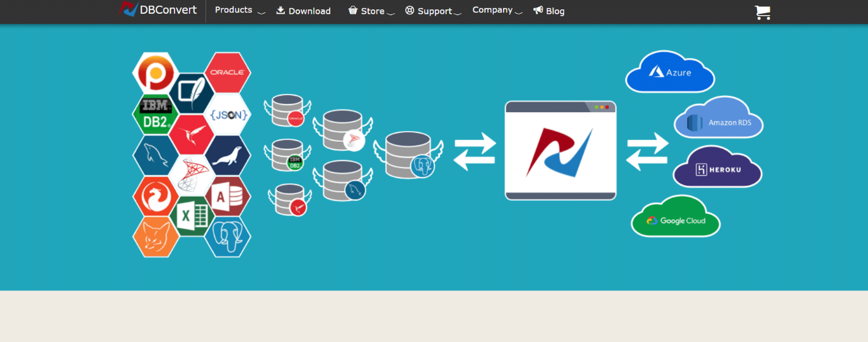Image resolution: width=868 pixels, height=342 pixels.
Task: Click the Google Cloud icon
Action: (676, 216)
